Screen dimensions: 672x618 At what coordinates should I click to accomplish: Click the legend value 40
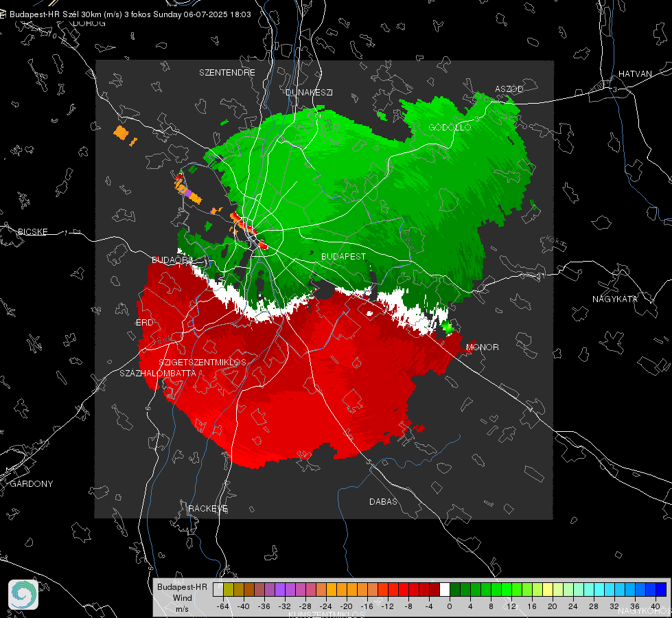point(656,606)
